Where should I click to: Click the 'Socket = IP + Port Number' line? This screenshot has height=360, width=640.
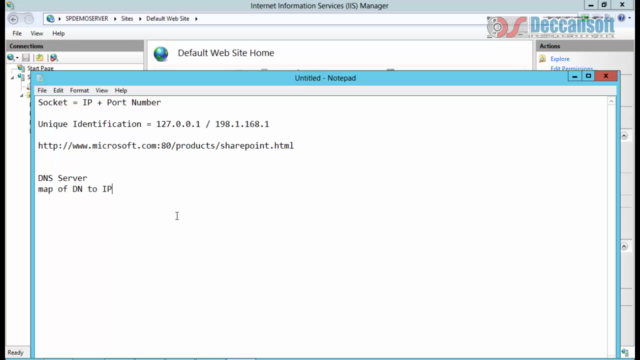(100, 102)
